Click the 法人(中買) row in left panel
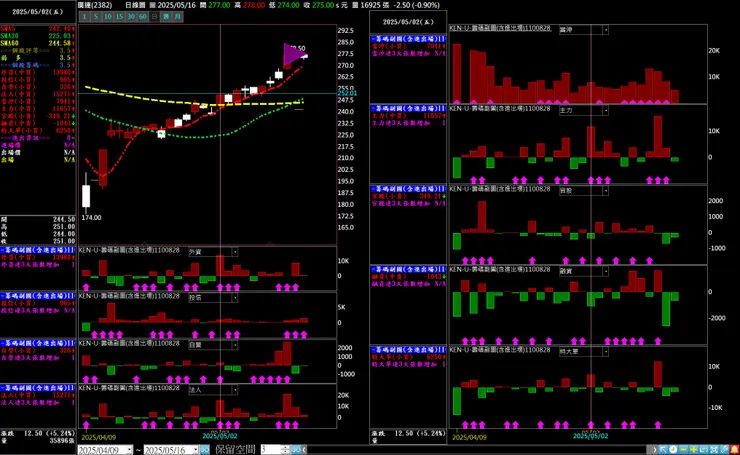The height and width of the screenshot is (455, 740). (37, 94)
